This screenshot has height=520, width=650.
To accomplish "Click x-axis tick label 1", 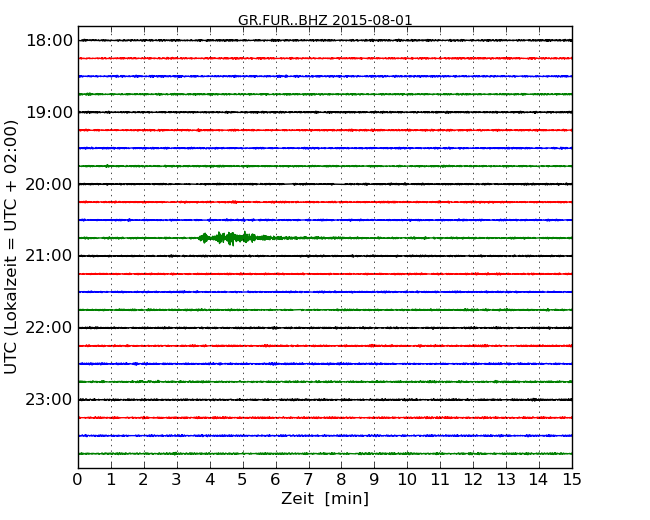I will [x=111, y=479].
